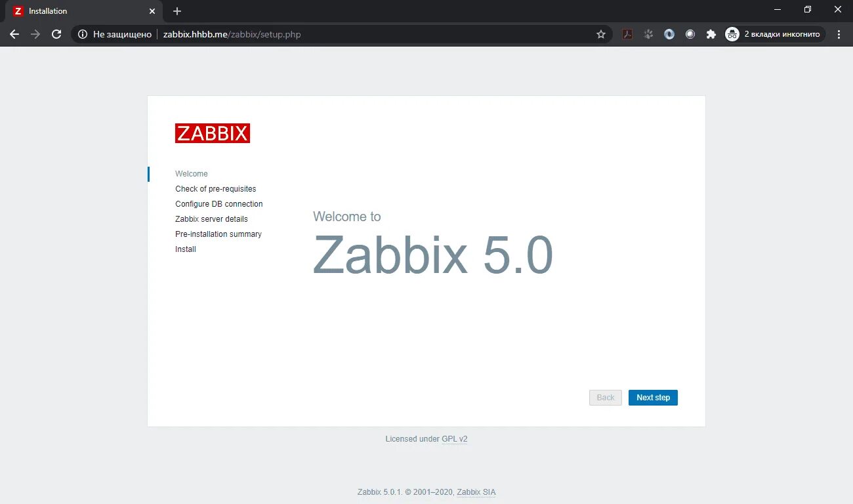Select Configure DB connection step
Image resolution: width=853 pixels, height=504 pixels.
[219, 204]
